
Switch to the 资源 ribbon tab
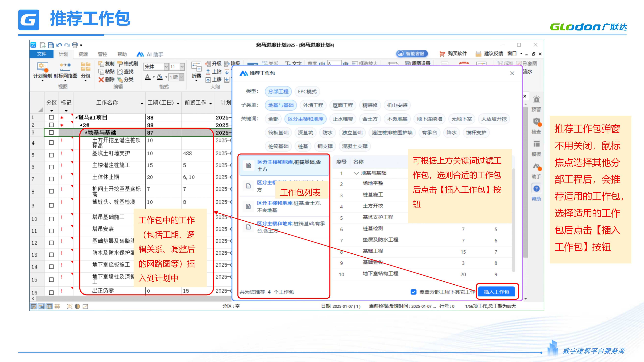coord(83,54)
